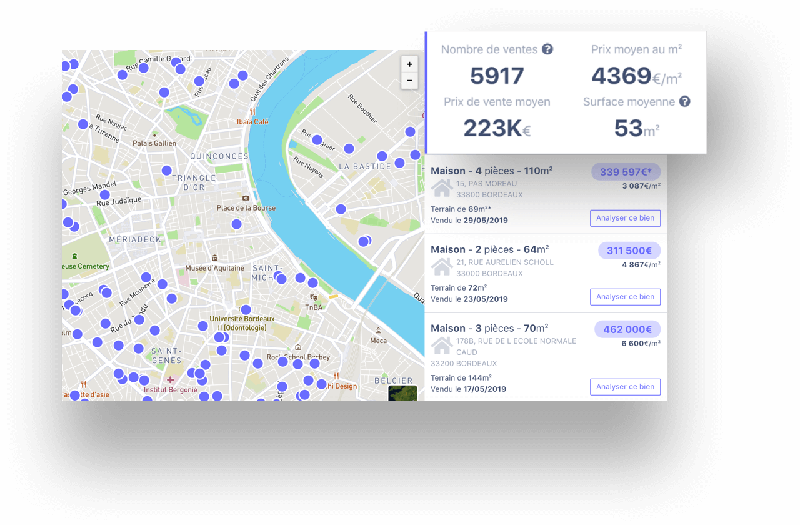Open help icon beside Surface moyenne

(x=684, y=101)
